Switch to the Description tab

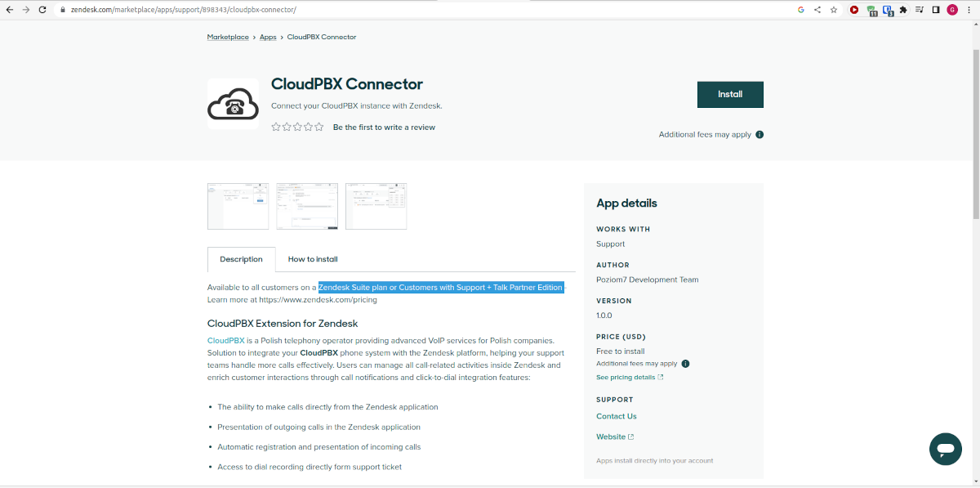coord(241,259)
